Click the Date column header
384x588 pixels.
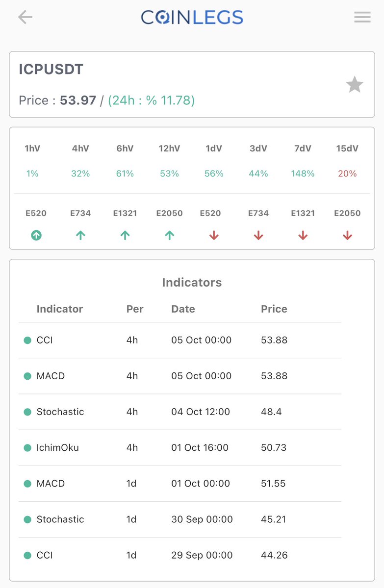click(x=183, y=309)
